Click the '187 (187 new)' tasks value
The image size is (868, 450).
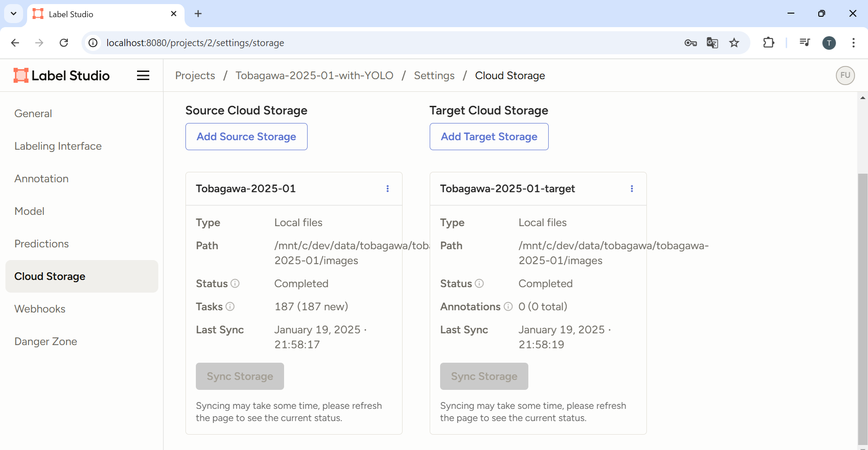coord(311,307)
